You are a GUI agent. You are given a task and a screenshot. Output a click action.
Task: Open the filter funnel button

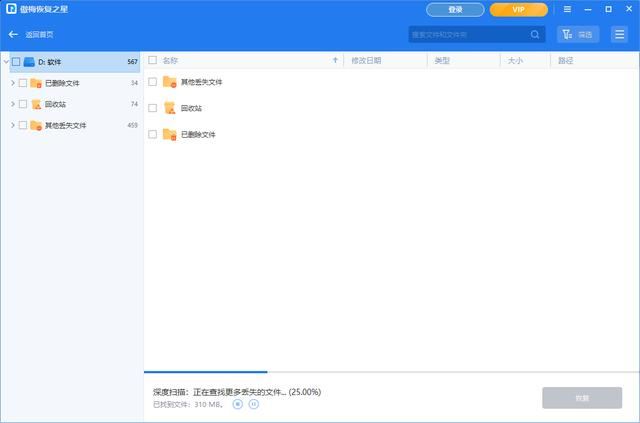[x=578, y=35]
